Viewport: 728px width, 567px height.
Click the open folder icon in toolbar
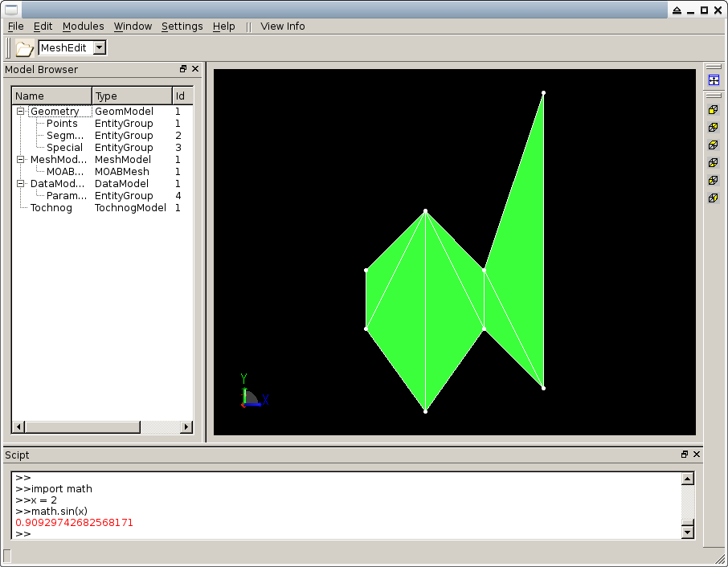click(x=25, y=48)
